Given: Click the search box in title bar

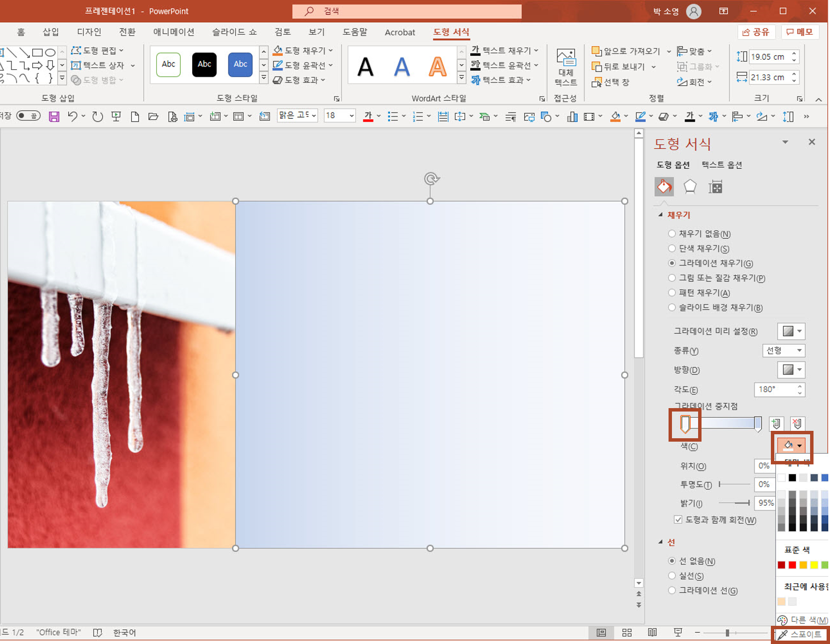Looking at the screenshot, I should point(406,11).
